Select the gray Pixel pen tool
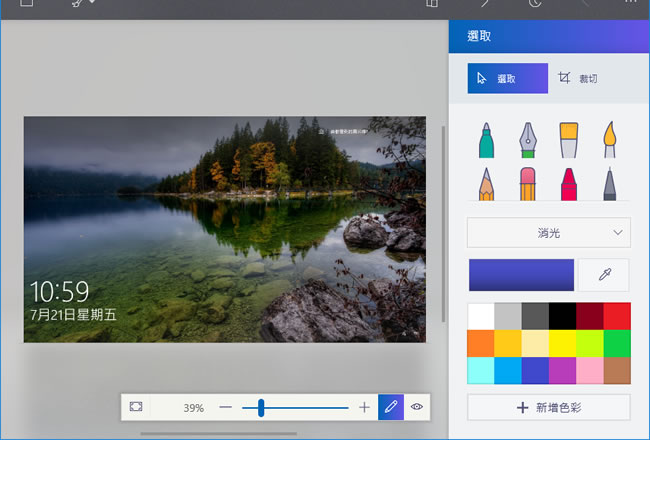 tap(609, 184)
